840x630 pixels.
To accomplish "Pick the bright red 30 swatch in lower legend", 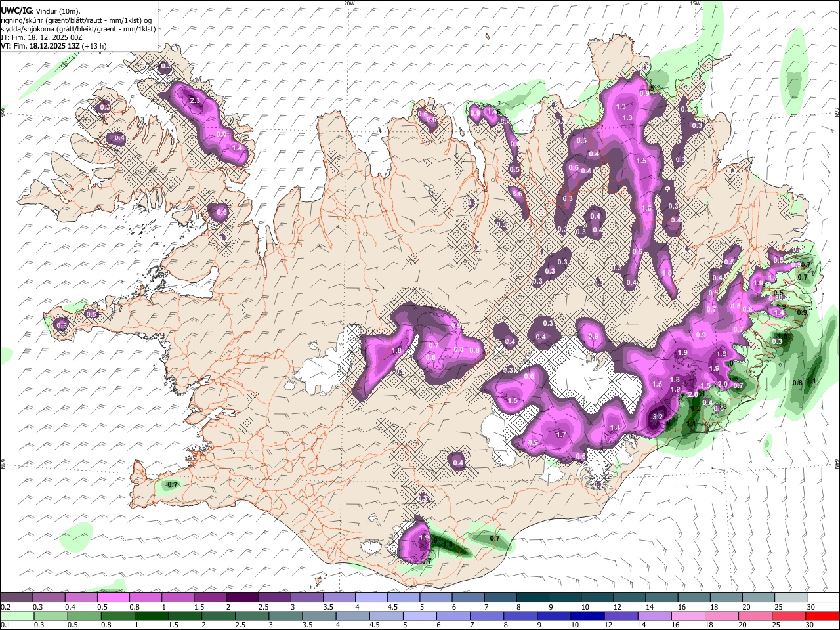I will click(x=823, y=616).
